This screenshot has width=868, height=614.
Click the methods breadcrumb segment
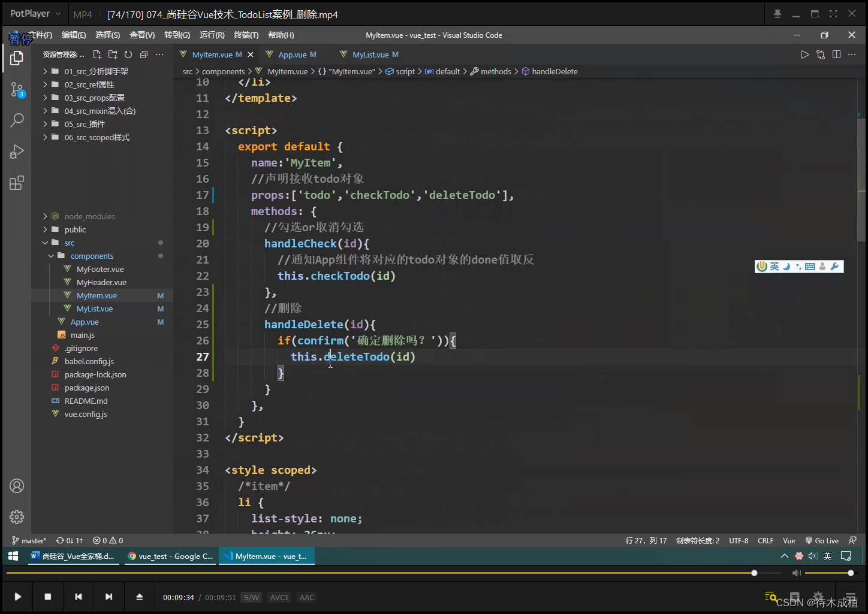[x=492, y=71]
